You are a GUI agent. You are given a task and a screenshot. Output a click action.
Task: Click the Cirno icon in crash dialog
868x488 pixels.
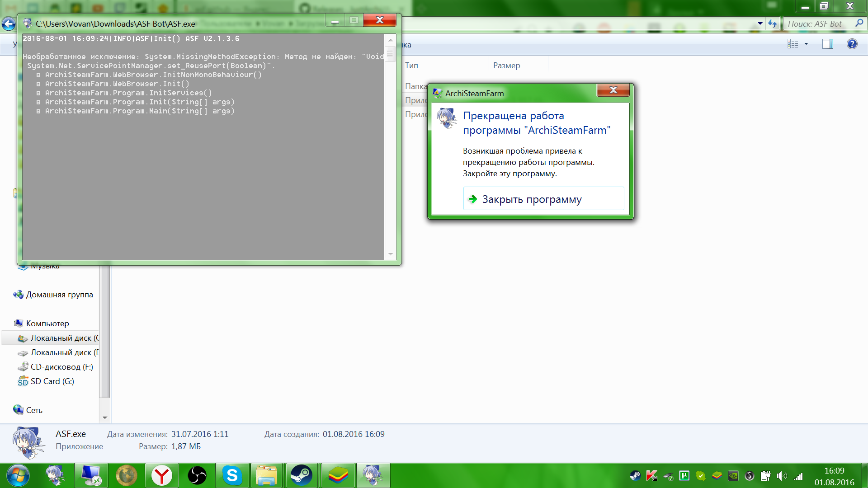coord(447,118)
